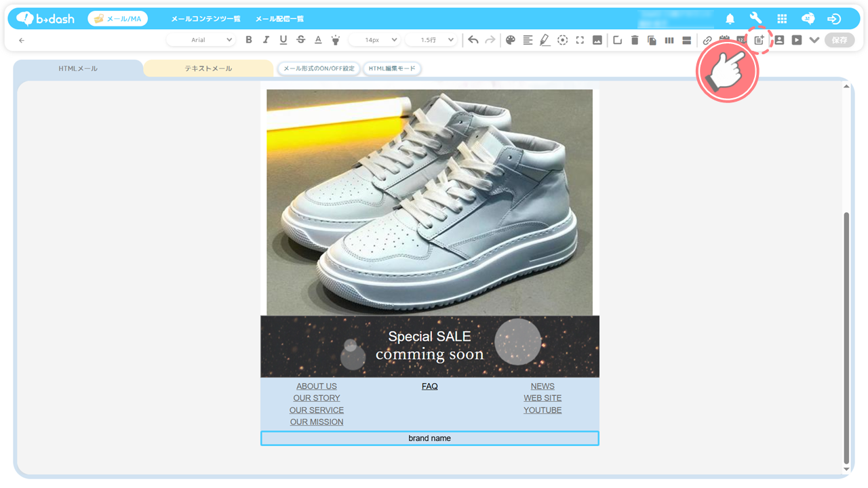The image size is (868, 488).
Task: Click the FAQ link
Action: [430, 386]
